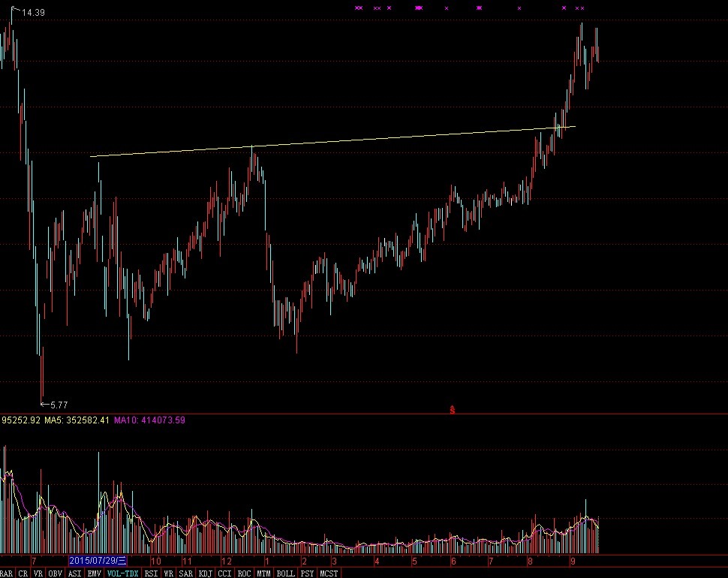728x578 pixels.
Task: Switch to the PSY indicator tab
Action: pyautogui.click(x=307, y=573)
